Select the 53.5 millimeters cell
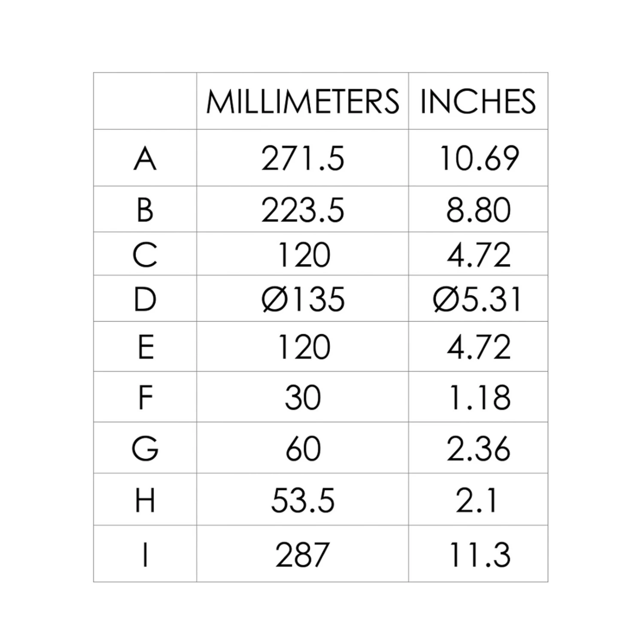 coord(303,501)
